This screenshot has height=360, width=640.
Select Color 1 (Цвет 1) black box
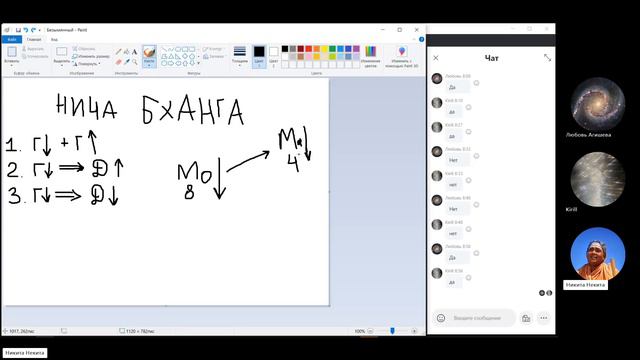(259, 56)
